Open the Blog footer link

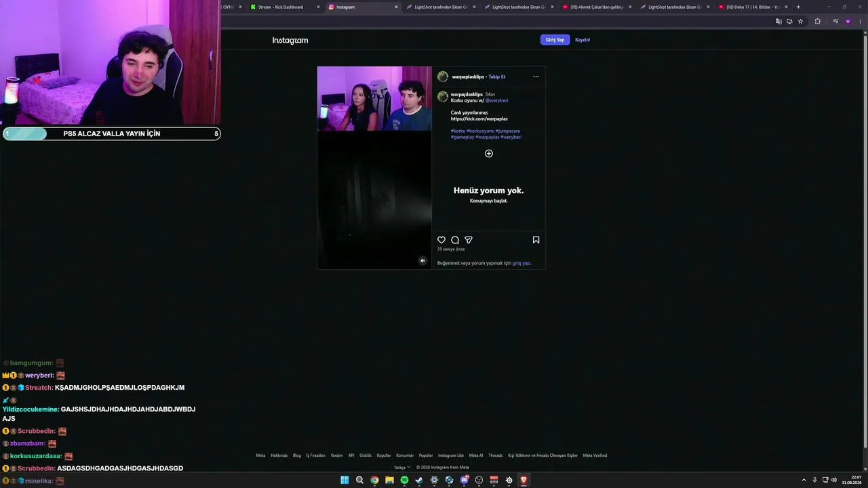click(x=297, y=455)
